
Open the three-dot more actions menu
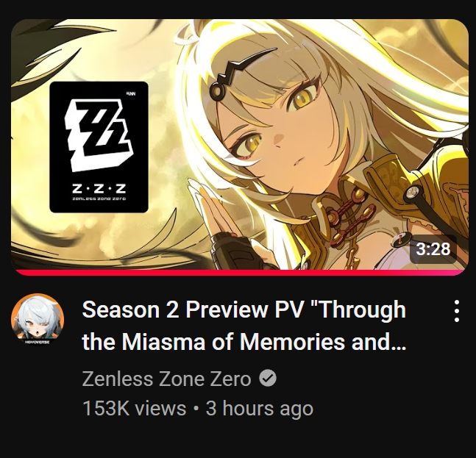pyautogui.click(x=457, y=311)
